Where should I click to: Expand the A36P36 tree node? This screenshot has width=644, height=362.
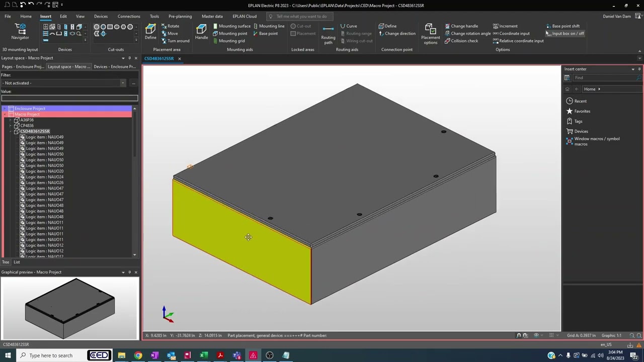(x=11, y=120)
